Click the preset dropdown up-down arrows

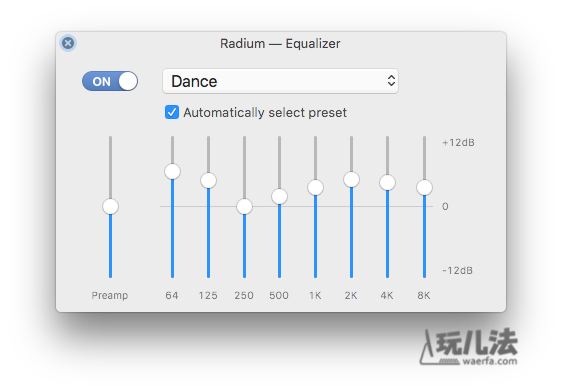391,81
